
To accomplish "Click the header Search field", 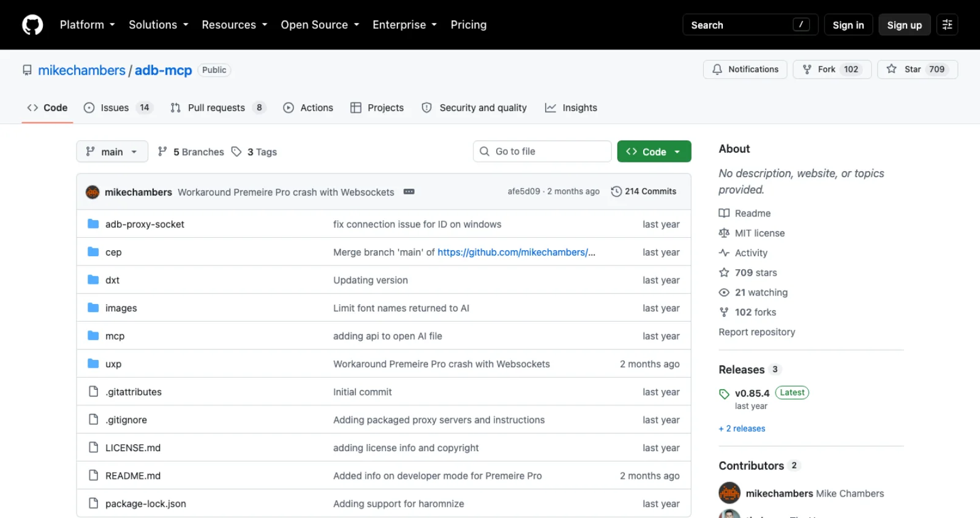I will [x=750, y=25].
